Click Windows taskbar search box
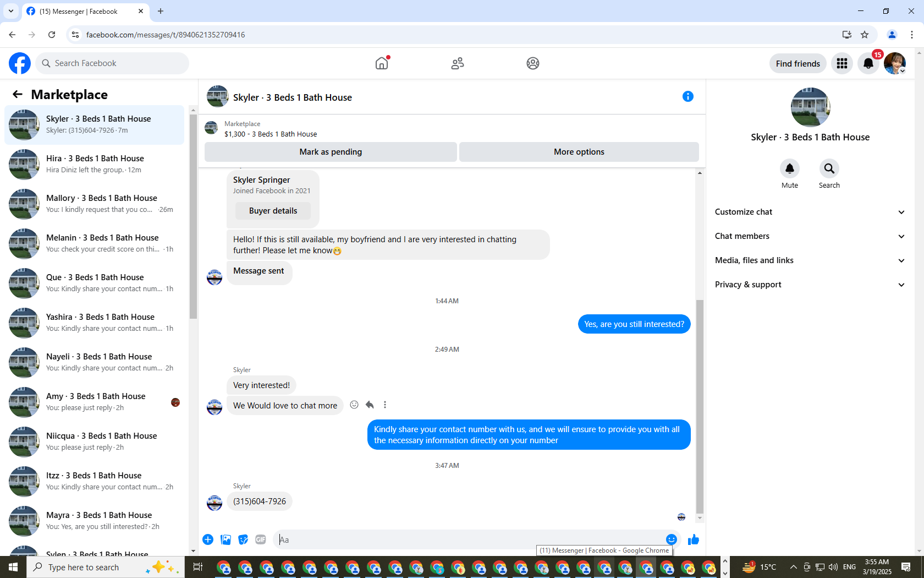 (x=106, y=567)
